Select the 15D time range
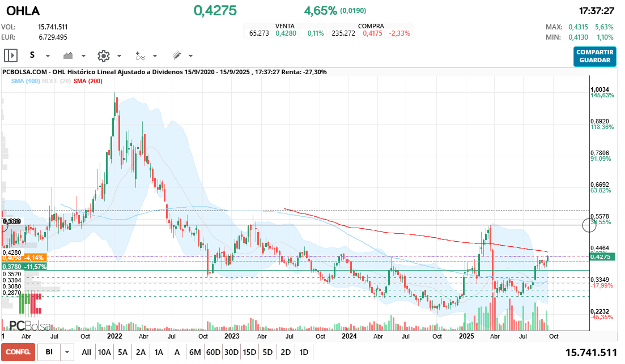625x364 pixels. tap(249, 352)
